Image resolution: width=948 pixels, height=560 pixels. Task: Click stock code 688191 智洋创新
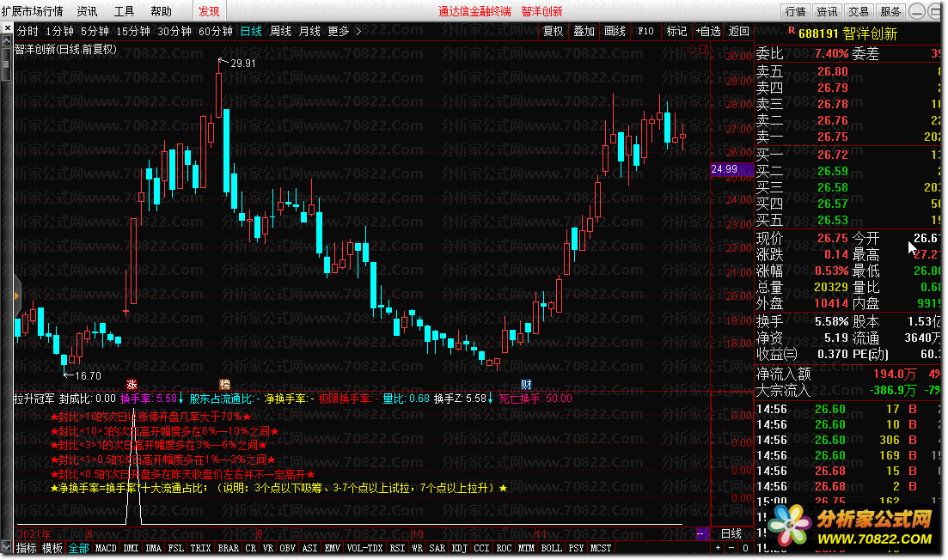point(847,33)
